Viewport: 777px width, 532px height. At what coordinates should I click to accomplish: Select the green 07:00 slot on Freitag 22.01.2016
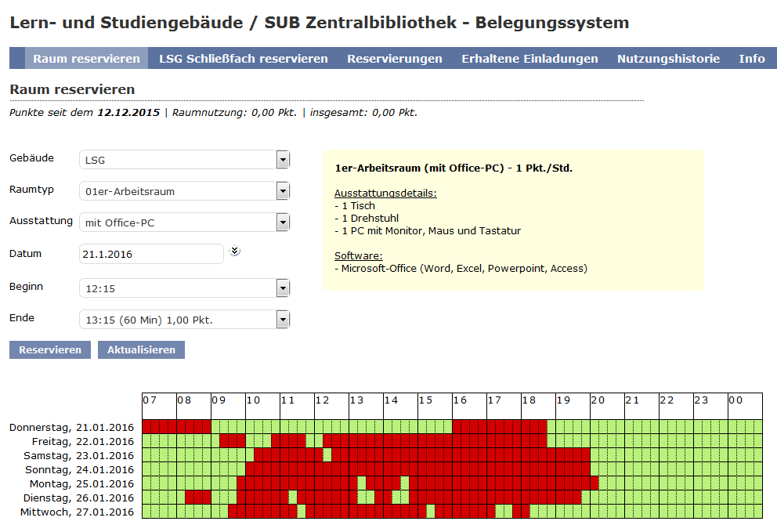pyautogui.click(x=146, y=441)
